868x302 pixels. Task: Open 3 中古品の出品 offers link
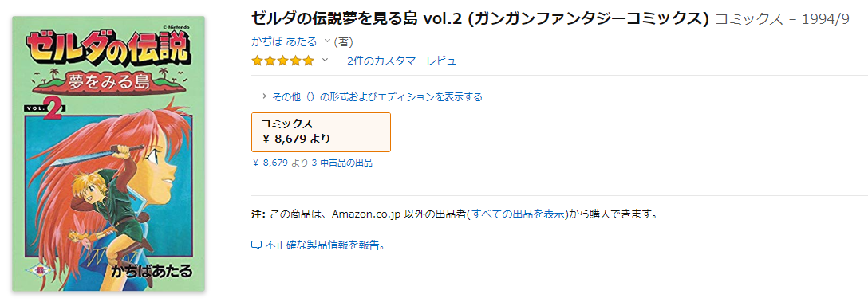342,163
